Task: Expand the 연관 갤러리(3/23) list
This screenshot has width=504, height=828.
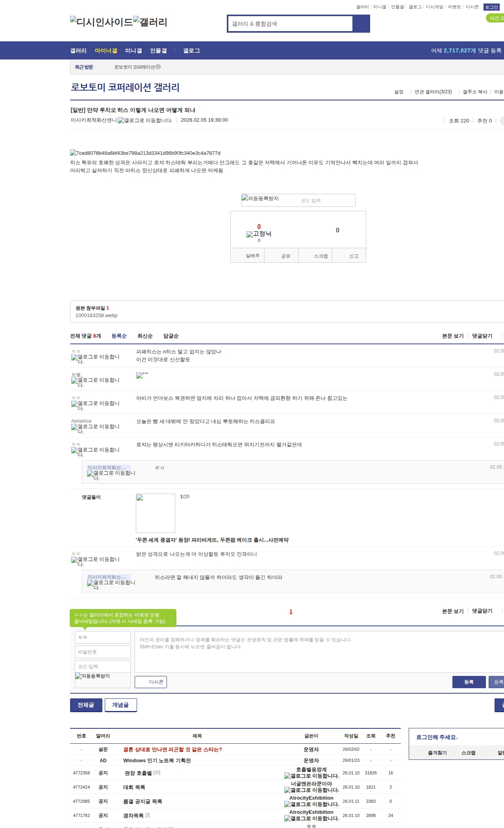Action: (x=433, y=92)
